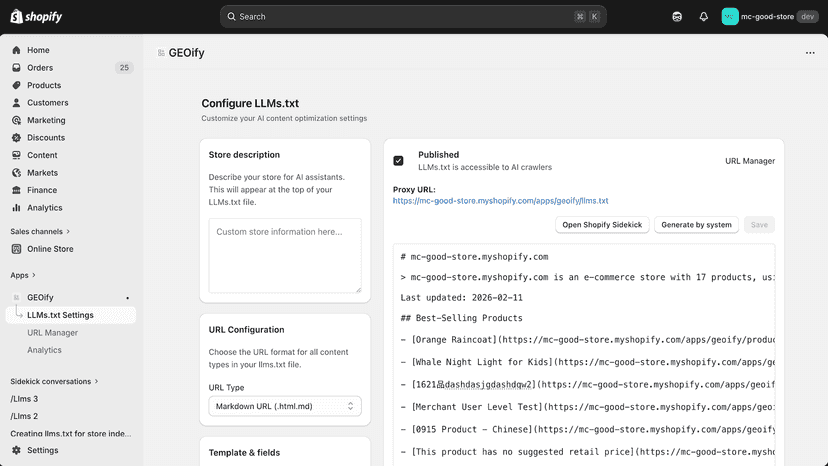Click the Whale Night Light for Kids line

[x=587, y=362]
